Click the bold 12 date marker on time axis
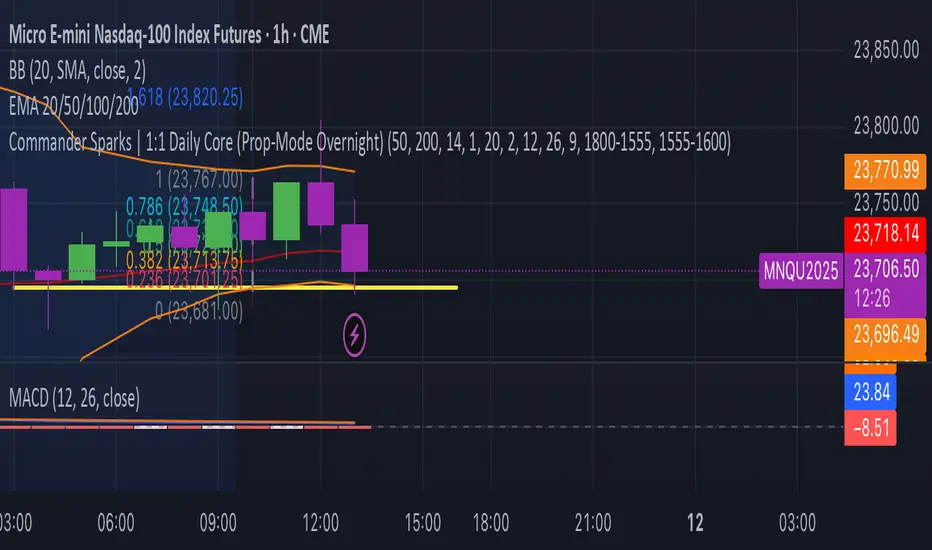The image size is (932, 550). [x=695, y=522]
